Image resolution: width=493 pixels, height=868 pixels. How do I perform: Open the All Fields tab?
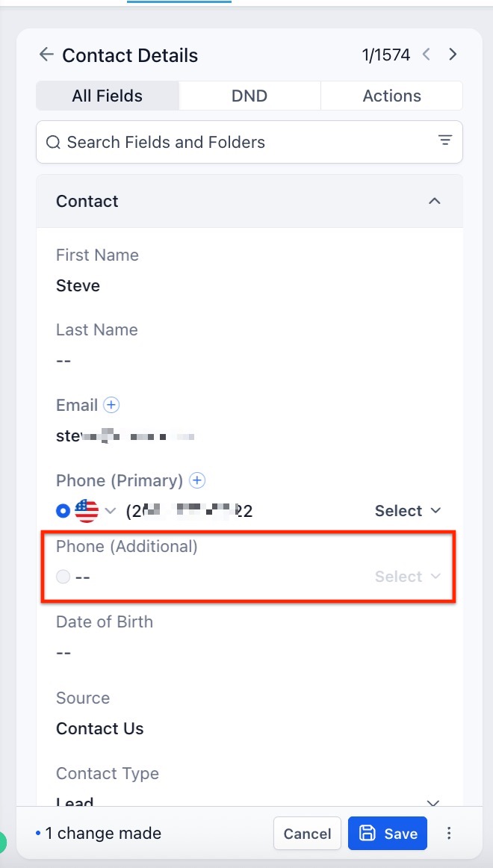(x=108, y=96)
